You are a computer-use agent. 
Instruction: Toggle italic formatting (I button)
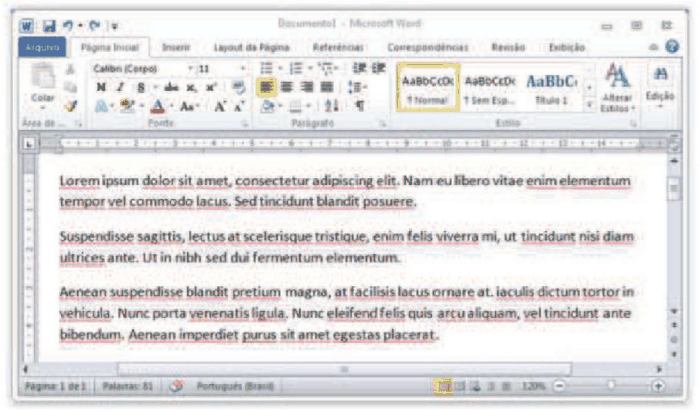pos(117,88)
